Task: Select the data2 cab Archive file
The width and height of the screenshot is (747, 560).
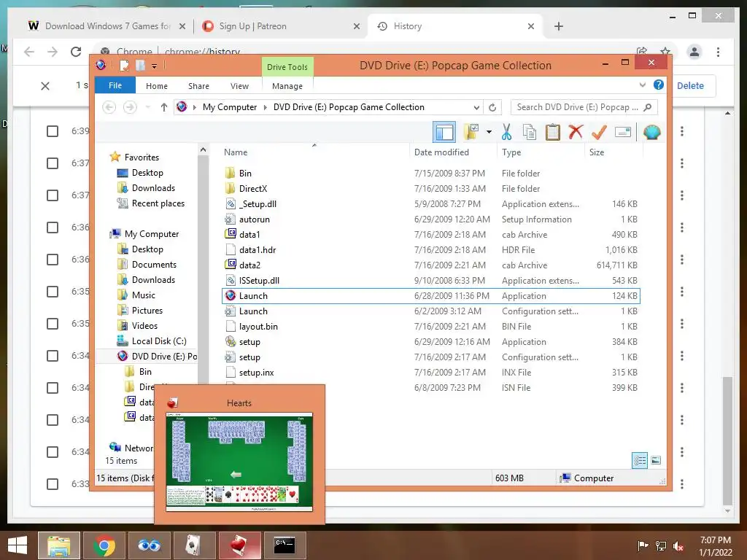Action: pos(430,265)
